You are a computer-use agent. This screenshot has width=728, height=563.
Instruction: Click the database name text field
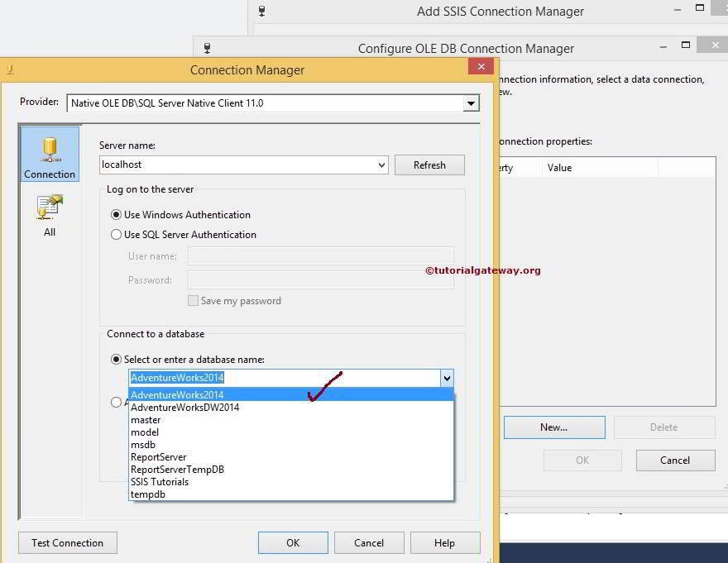tap(285, 378)
